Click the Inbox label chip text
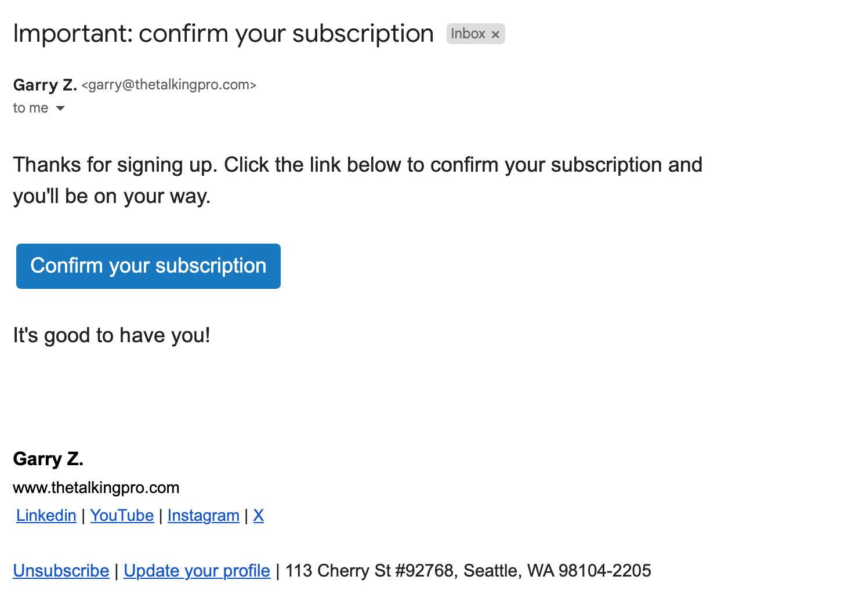This screenshot has height=616, width=841. (467, 34)
